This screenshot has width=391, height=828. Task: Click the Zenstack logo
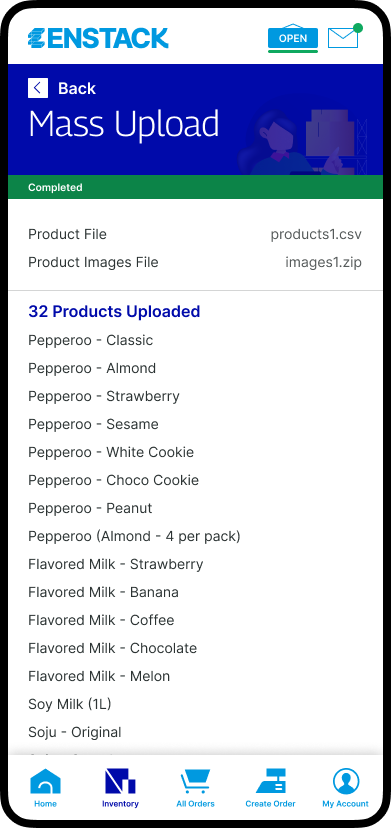pos(98,38)
